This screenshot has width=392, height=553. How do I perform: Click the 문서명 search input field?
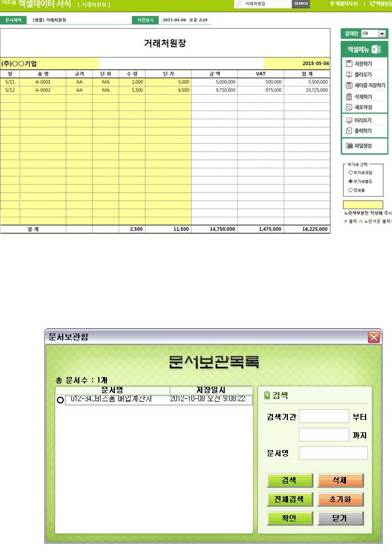(x=333, y=453)
